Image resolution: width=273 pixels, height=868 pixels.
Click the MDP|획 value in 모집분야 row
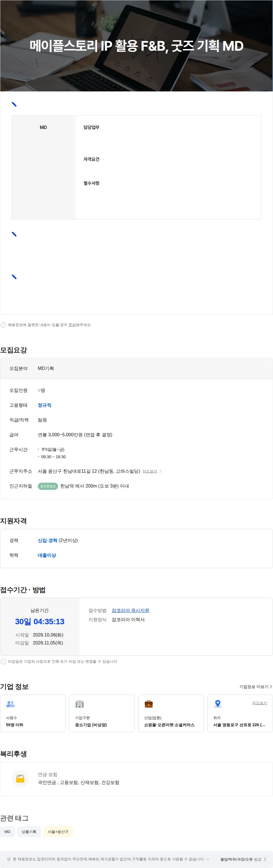(46, 368)
